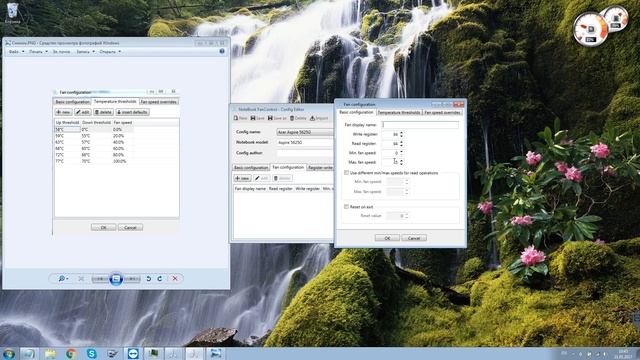Click the Fan display name column header
Viewport: 640px width, 360px height.
coord(250,189)
